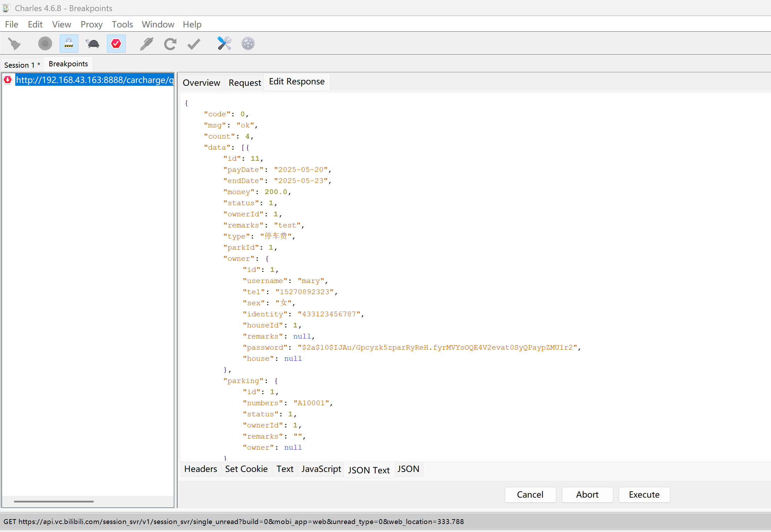Click the "count": 4 value

pyautogui.click(x=247, y=136)
